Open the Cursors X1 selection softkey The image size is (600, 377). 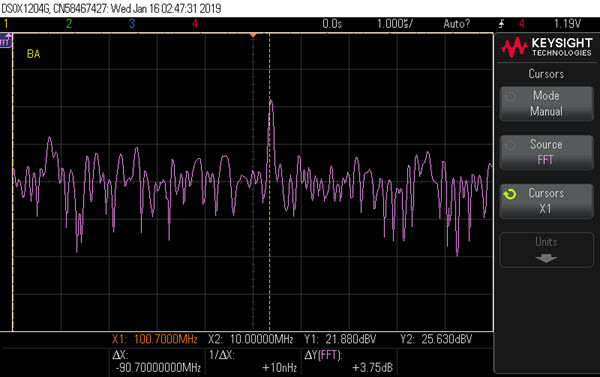coord(546,201)
